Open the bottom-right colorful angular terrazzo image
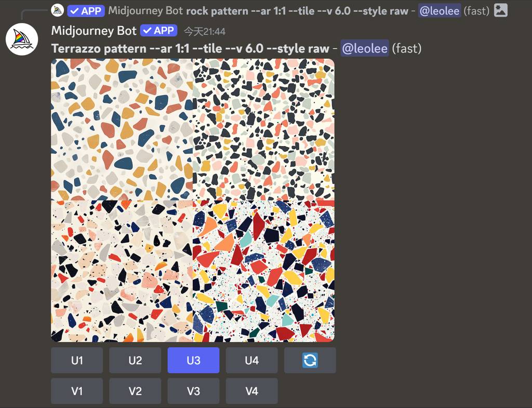The height and width of the screenshot is (408, 532). [263, 271]
